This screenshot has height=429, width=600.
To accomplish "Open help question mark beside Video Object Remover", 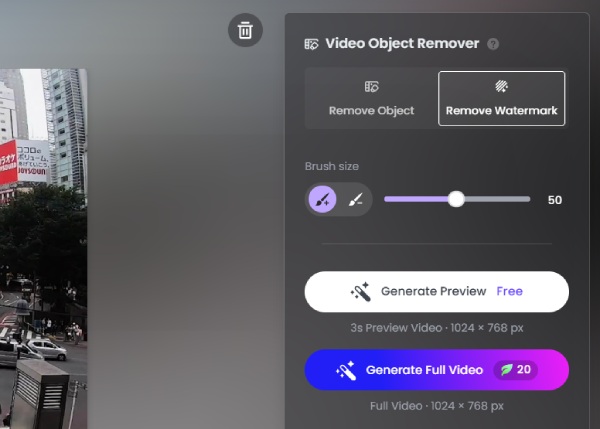I will coord(493,44).
